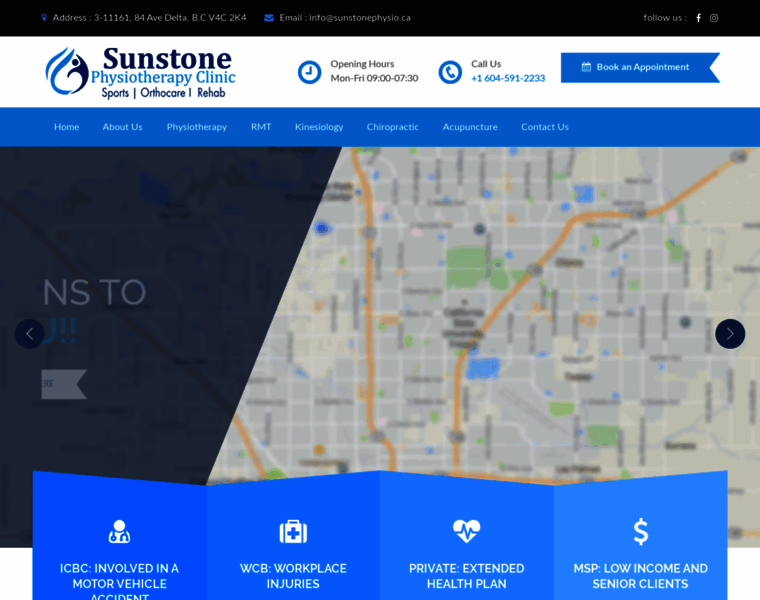Open the Home menu item
The width and height of the screenshot is (760, 600).
66,127
